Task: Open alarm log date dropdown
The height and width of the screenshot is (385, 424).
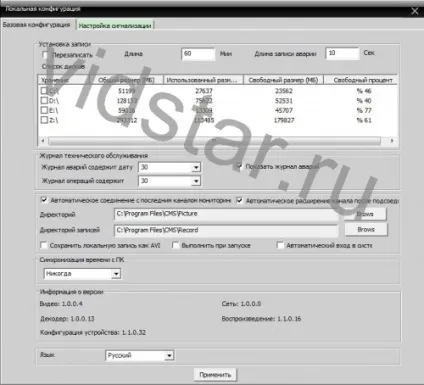Action: (196, 167)
